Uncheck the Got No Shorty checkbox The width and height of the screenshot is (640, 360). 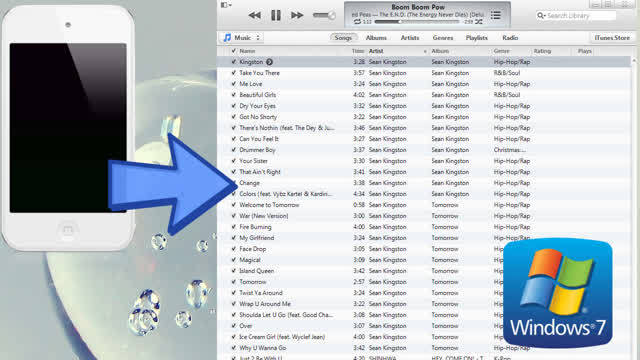tap(233, 117)
